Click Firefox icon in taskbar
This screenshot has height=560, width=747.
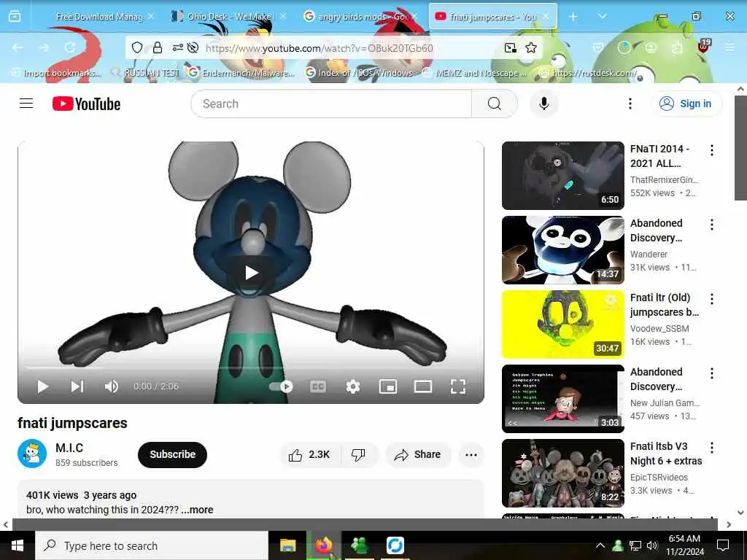point(323,545)
